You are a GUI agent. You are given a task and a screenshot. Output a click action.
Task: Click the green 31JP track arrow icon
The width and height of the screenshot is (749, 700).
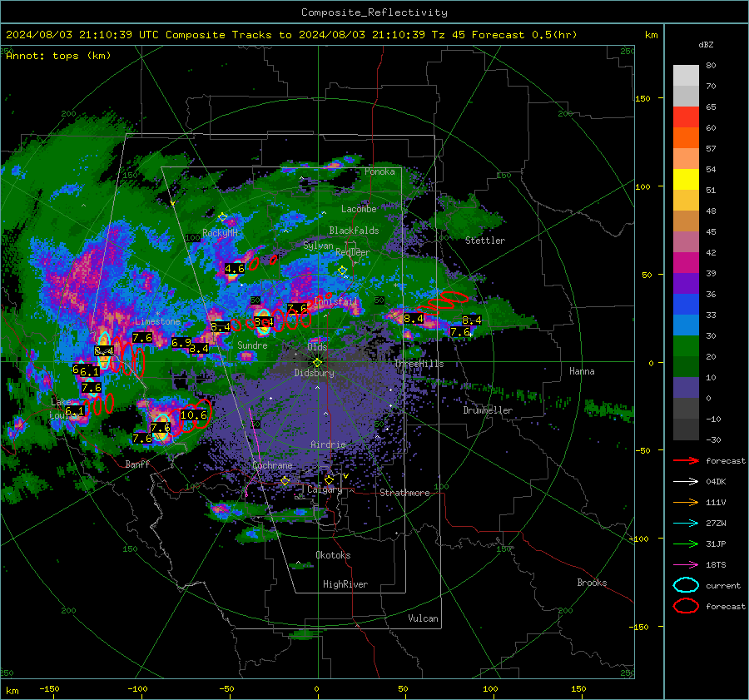[686, 544]
